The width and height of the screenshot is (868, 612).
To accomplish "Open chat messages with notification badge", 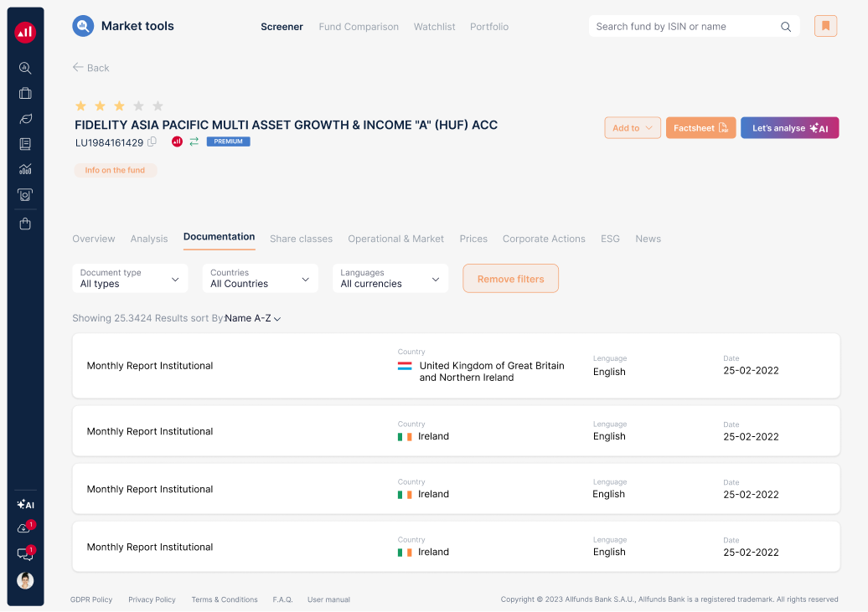I will coord(25,553).
